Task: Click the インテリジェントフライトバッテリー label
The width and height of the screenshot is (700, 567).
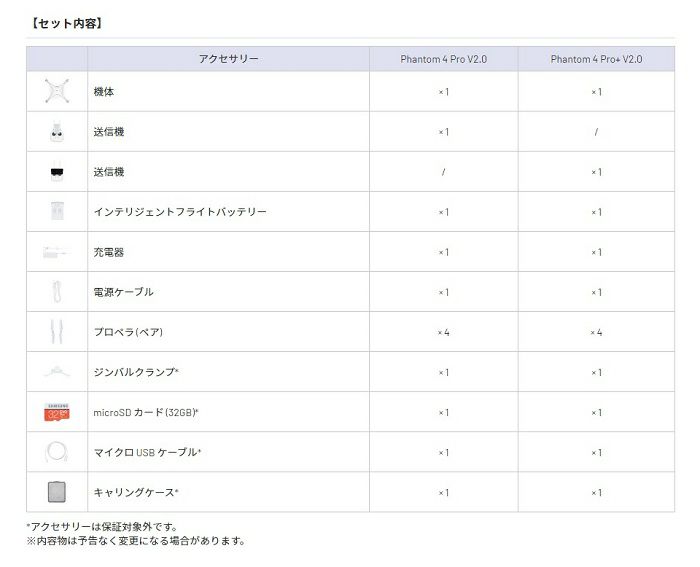Action: (179, 212)
